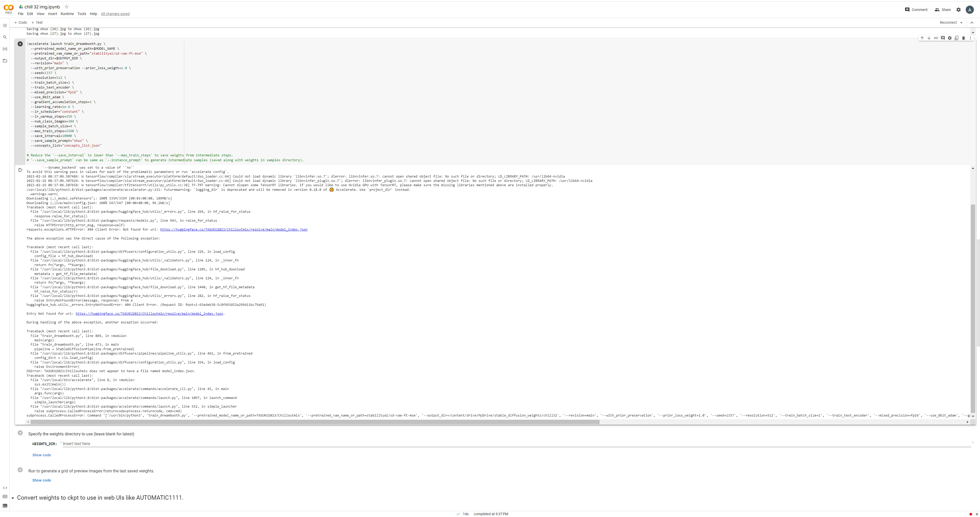
Task: Open the Insert menu
Action: pyautogui.click(x=53, y=14)
